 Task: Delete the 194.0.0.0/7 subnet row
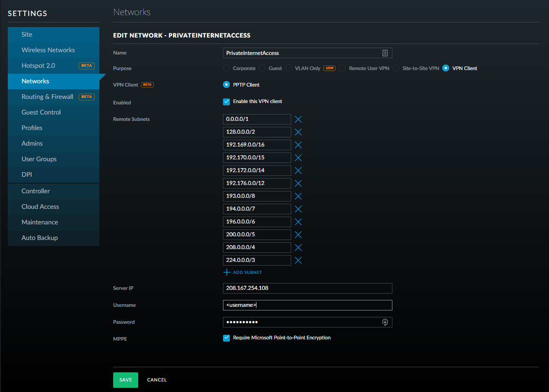click(x=298, y=209)
